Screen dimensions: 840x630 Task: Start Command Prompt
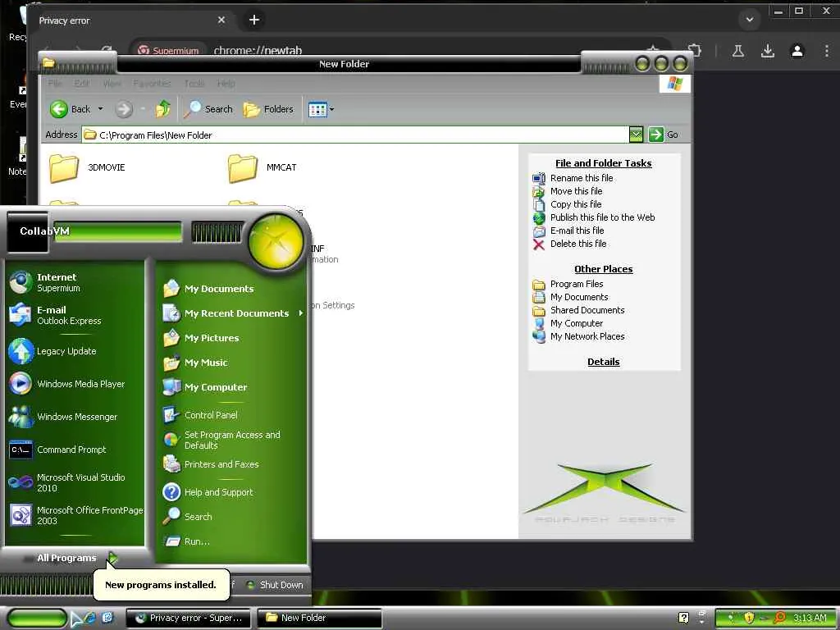(x=75, y=450)
